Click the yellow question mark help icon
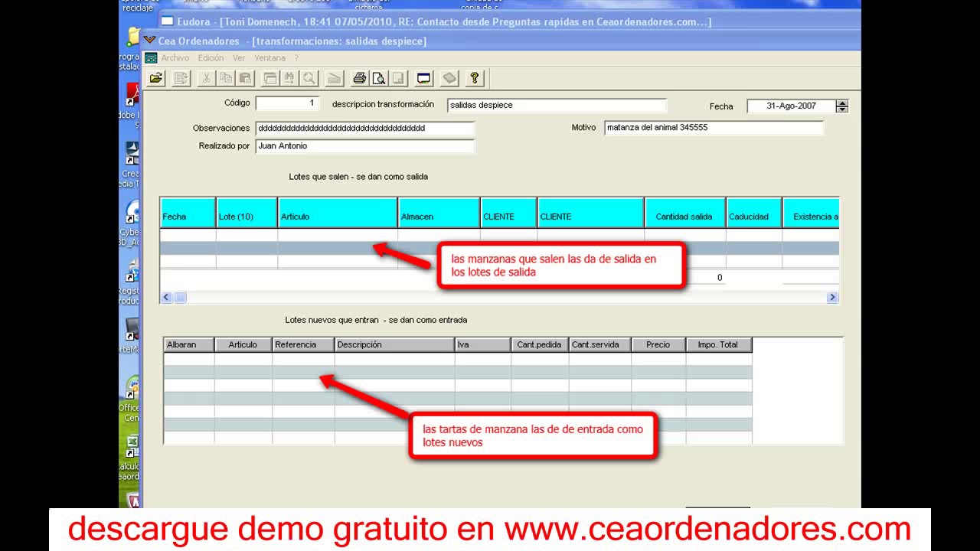The height and width of the screenshot is (551, 980). (475, 78)
